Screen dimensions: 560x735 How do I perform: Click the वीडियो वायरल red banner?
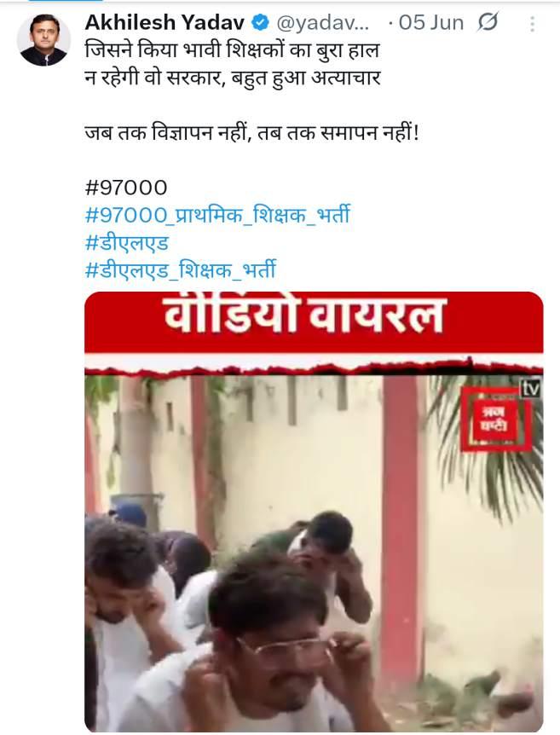pyautogui.click(x=314, y=322)
